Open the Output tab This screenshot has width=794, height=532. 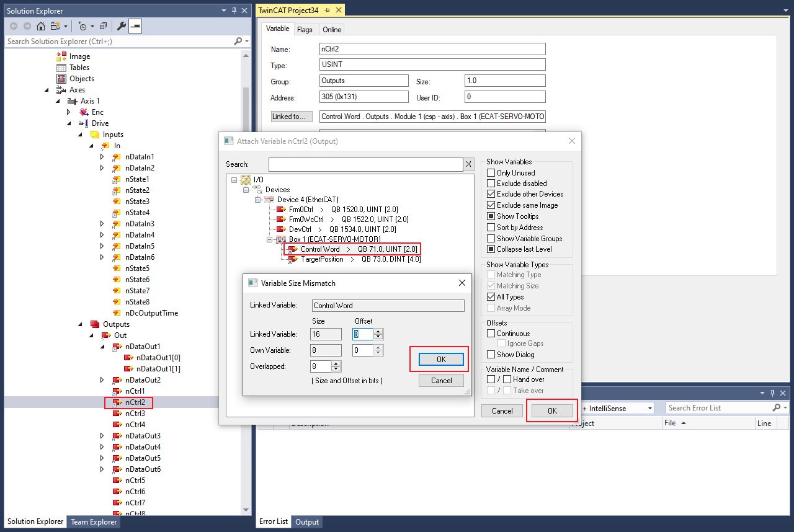(x=307, y=521)
